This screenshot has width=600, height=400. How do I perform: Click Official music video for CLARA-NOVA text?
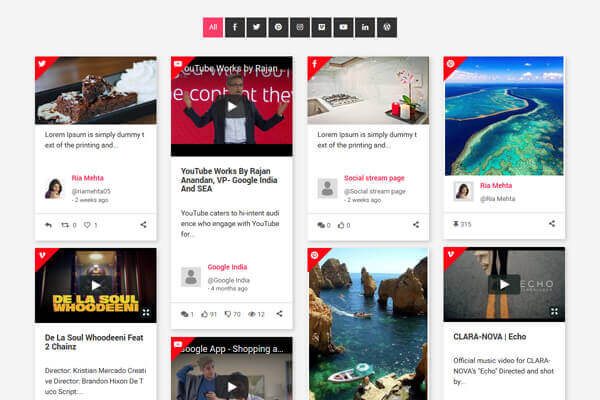click(x=504, y=371)
